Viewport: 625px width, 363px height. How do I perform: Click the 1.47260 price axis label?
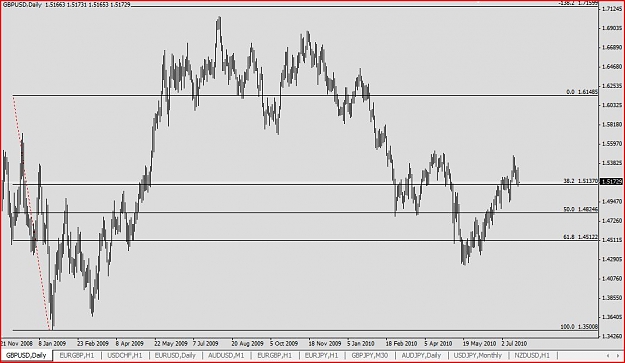611,221
